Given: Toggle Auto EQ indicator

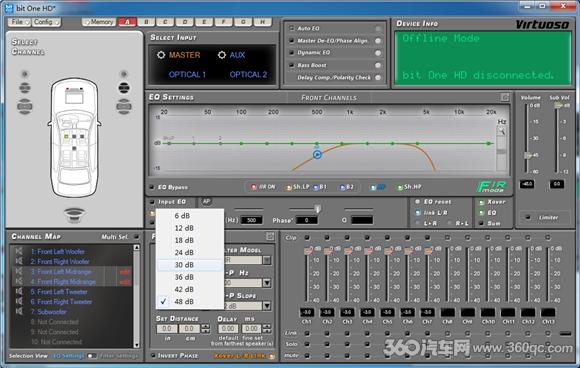Looking at the screenshot, I should coord(378,28).
